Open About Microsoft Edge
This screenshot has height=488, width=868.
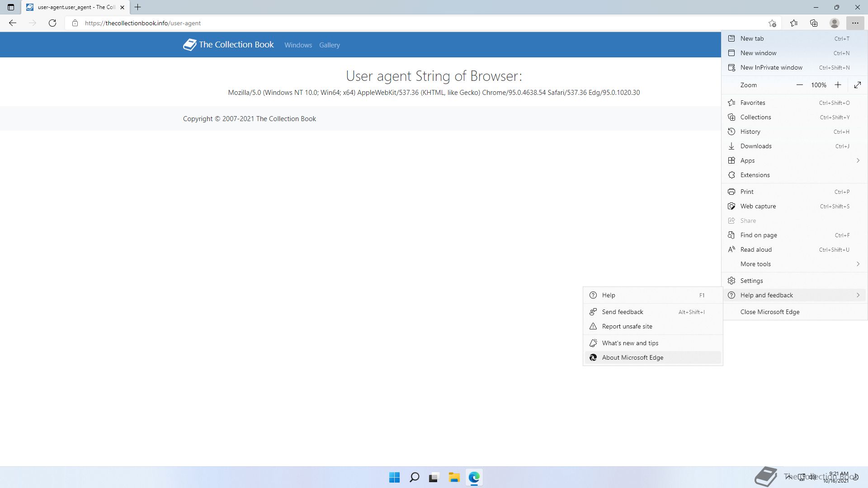tap(653, 357)
